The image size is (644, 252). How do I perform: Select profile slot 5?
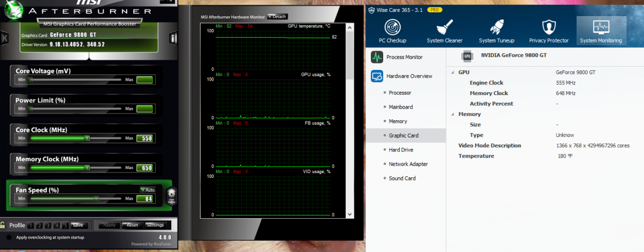click(x=65, y=225)
